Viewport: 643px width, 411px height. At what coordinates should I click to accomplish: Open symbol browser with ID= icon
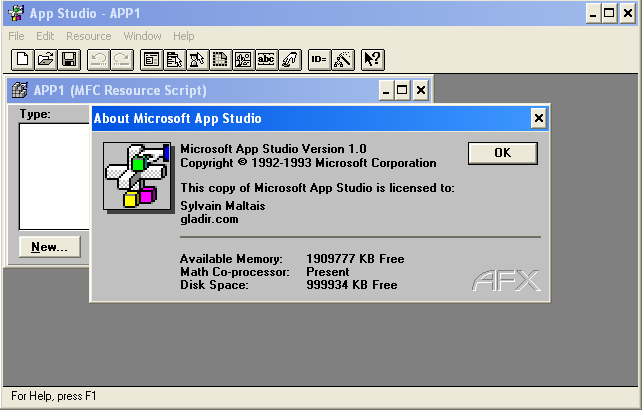[319, 60]
